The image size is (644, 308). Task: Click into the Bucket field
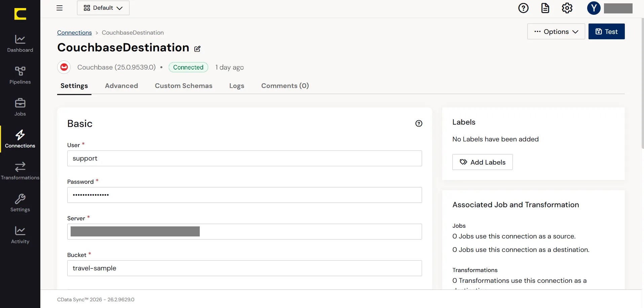click(x=244, y=268)
